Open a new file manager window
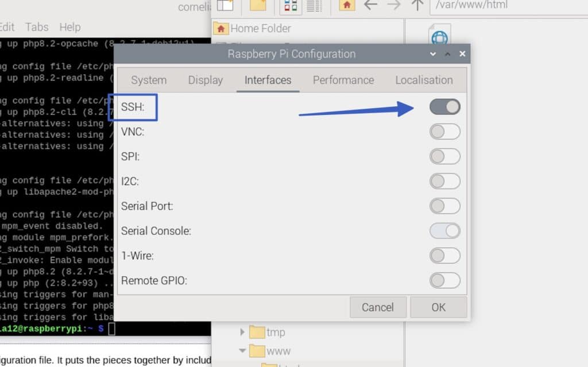588x367 pixels. [x=226, y=7]
